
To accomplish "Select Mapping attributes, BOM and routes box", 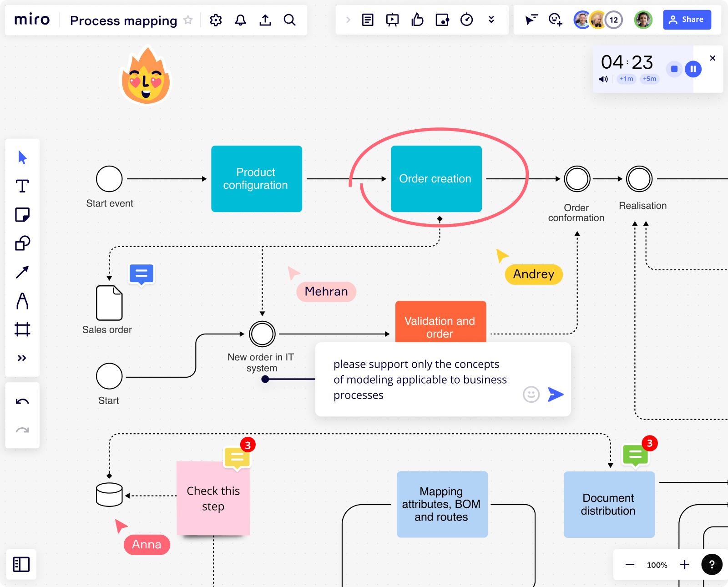I will (442, 505).
